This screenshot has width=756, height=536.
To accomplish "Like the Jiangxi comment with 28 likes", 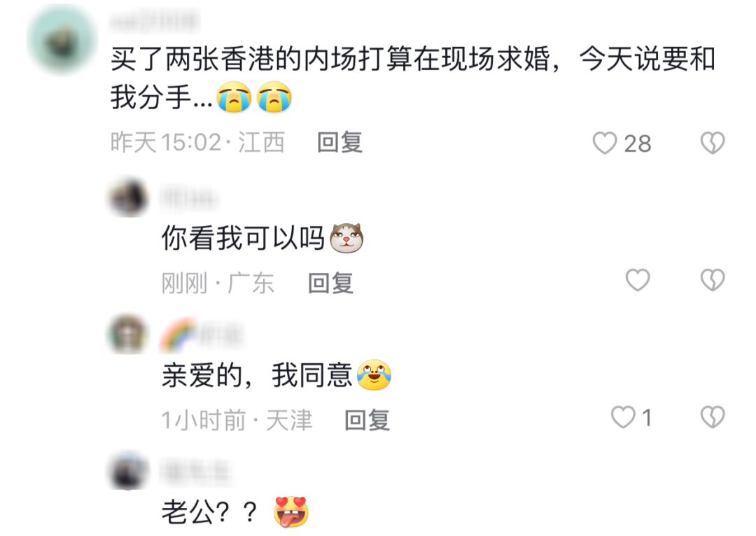I will [605, 143].
